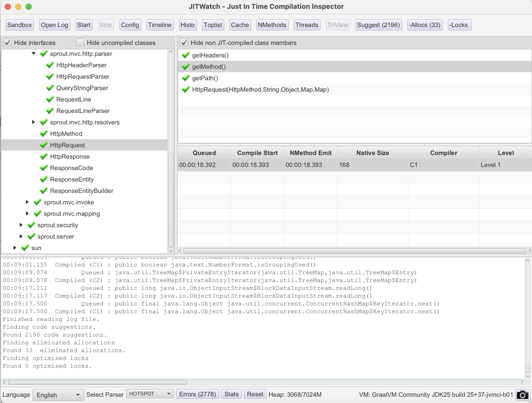
Task: Click the checkmark icon beside HttpMethod class
Action: [x=44, y=133]
